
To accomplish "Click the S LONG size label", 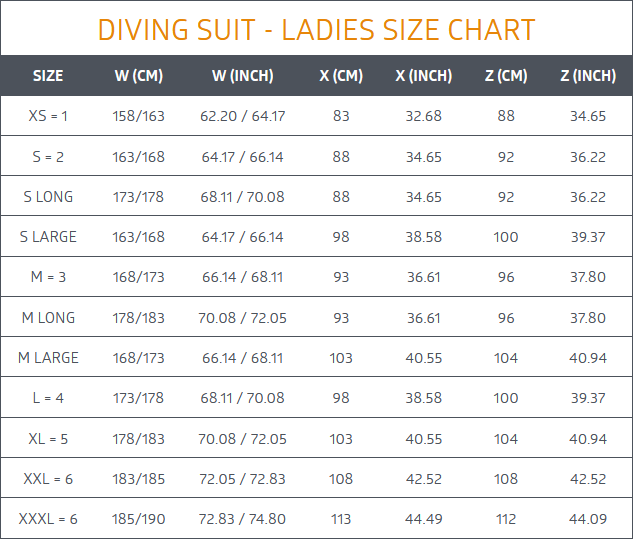I will (48, 197).
